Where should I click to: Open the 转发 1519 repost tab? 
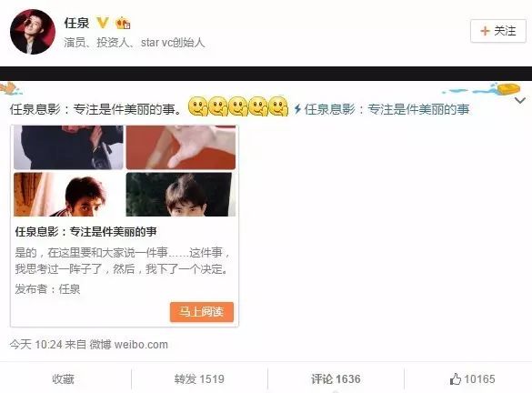coord(199,379)
